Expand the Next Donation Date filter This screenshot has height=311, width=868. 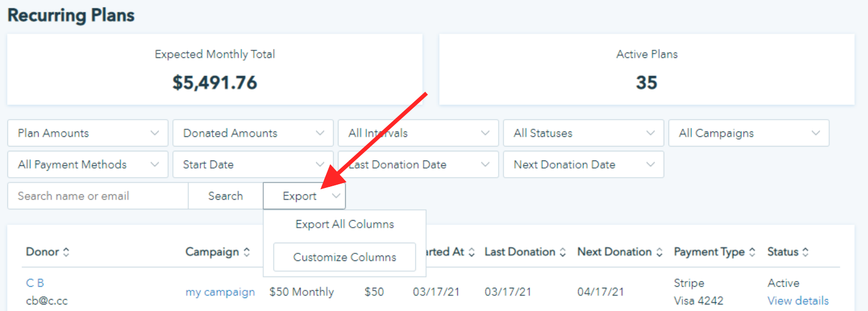pyautogui.click(x=584, y=164)
